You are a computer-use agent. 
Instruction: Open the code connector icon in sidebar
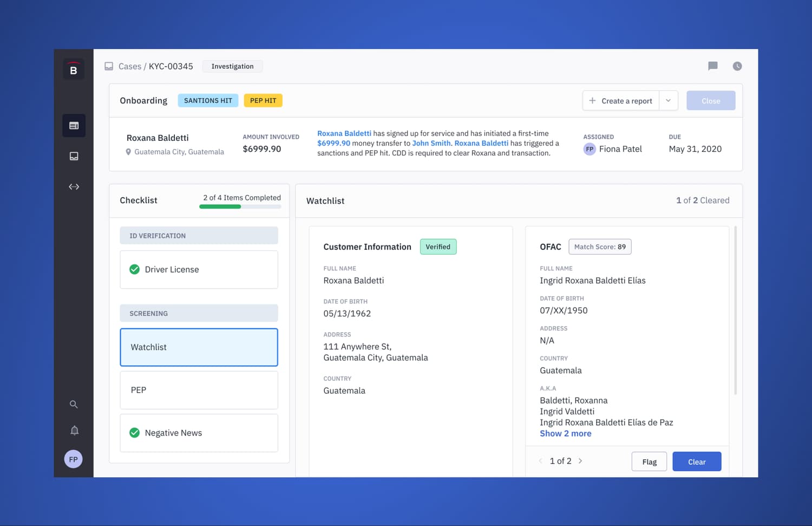coord(74,186)
